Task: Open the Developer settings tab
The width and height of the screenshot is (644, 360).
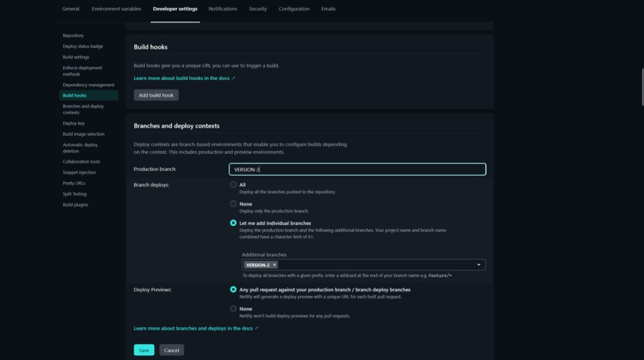Action: 175,9
